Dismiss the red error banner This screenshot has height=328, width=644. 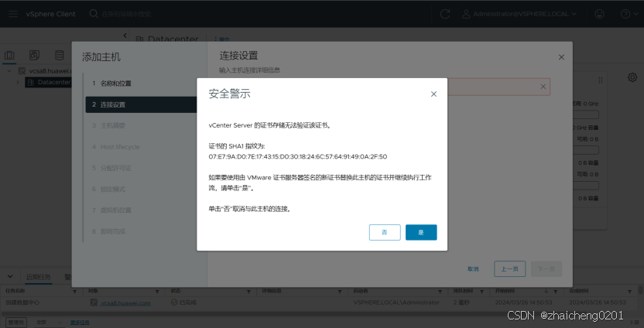coord(543,86)
